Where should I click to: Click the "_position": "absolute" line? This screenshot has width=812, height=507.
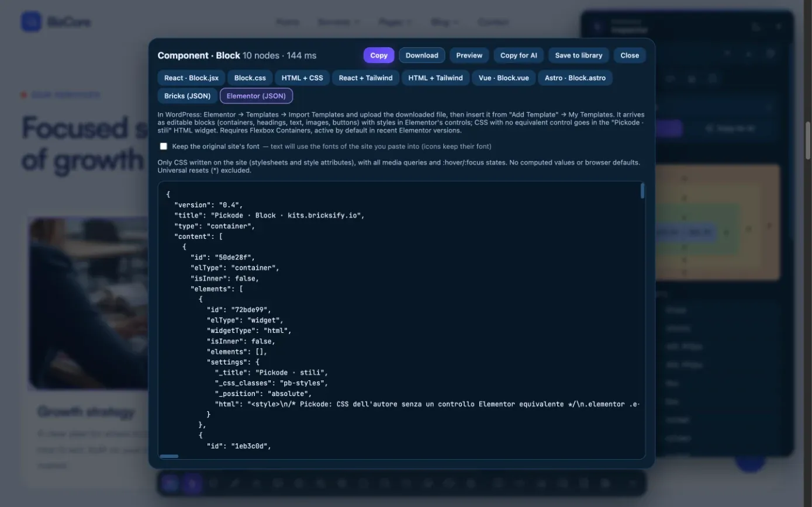pos(264,394)
